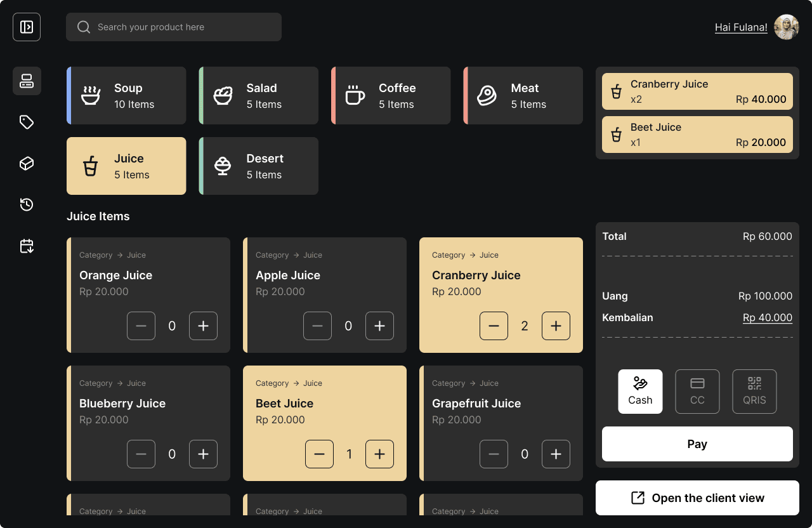This screenshot has height=528, width=812.
Task: Click the Total amount Rp 60.000
Action: click(768, 237)
